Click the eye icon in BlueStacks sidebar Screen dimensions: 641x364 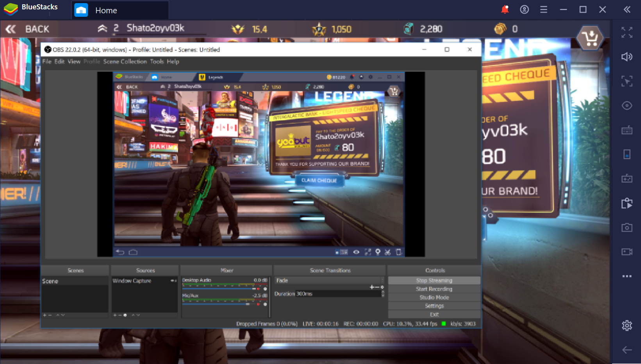click(x=627, y=106)
